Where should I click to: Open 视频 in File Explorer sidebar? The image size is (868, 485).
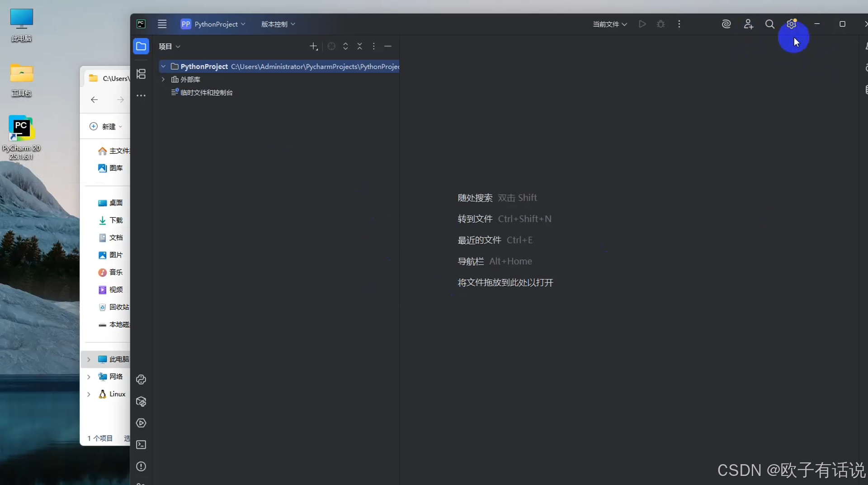(111, 290)
